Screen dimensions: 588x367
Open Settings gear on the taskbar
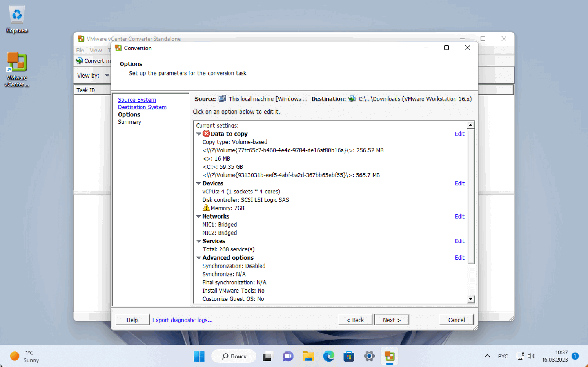pyautogui.click(x=369, y=356)
